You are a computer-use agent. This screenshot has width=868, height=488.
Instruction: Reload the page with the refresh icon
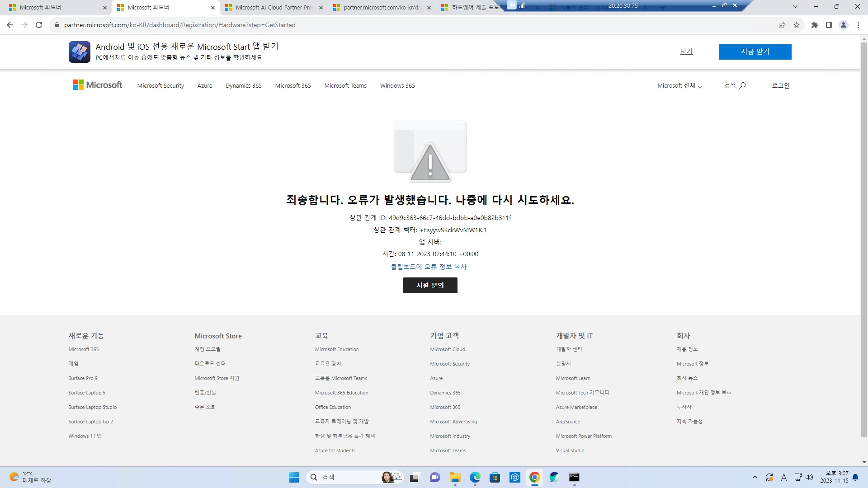39,25
